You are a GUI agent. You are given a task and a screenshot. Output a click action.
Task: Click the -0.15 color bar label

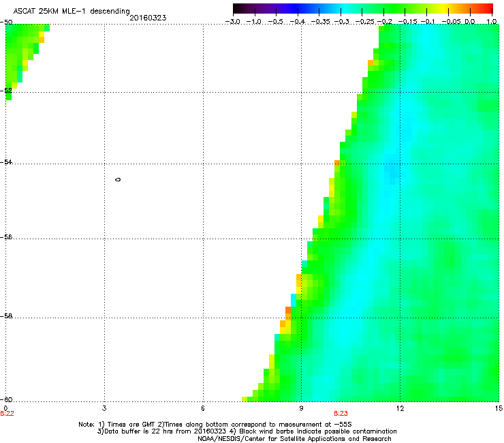[x=407, y=22]
